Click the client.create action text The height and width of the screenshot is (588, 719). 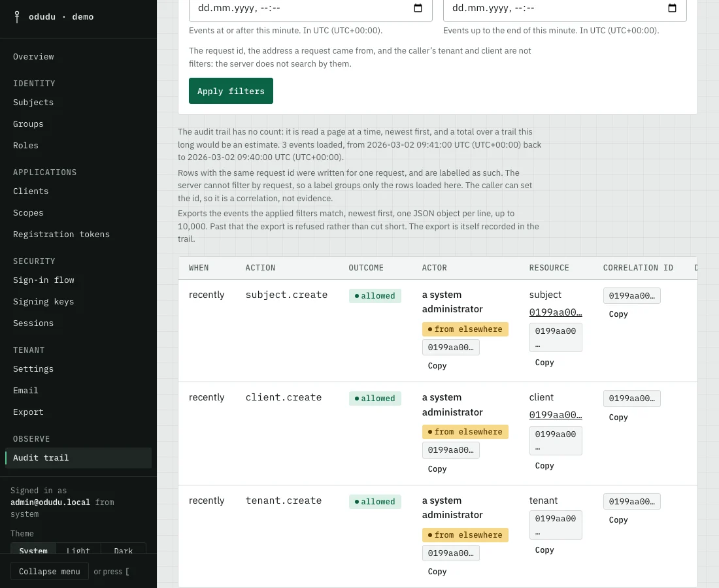point(284,397)
